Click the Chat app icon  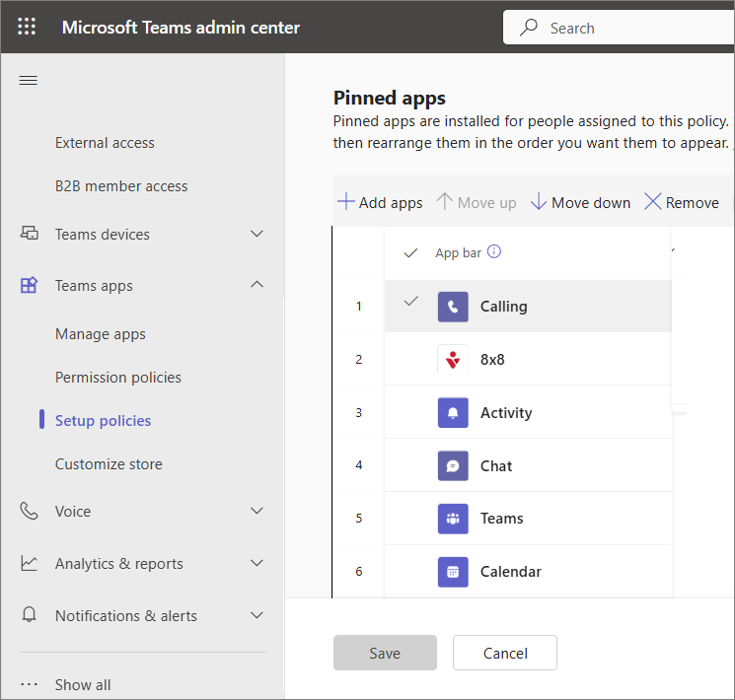[x=453, y=466]
